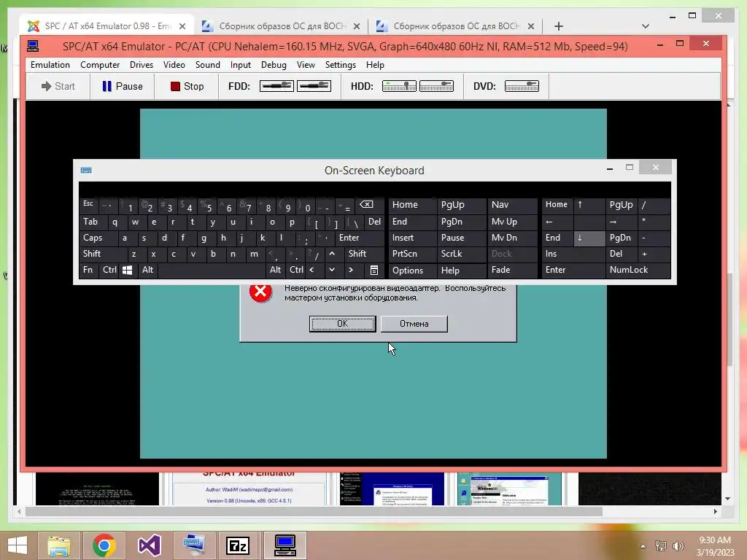
Task: Open the Sound menu
Action: [208, 65]
